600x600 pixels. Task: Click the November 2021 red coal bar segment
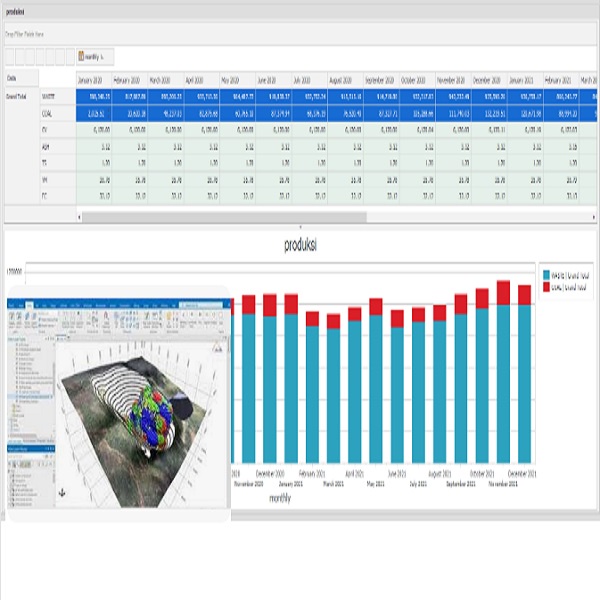coord(503,293)
